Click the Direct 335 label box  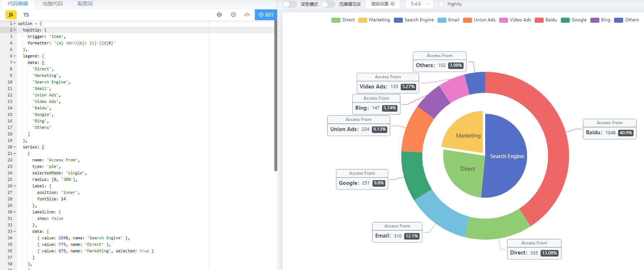click(x=534, y=249)
